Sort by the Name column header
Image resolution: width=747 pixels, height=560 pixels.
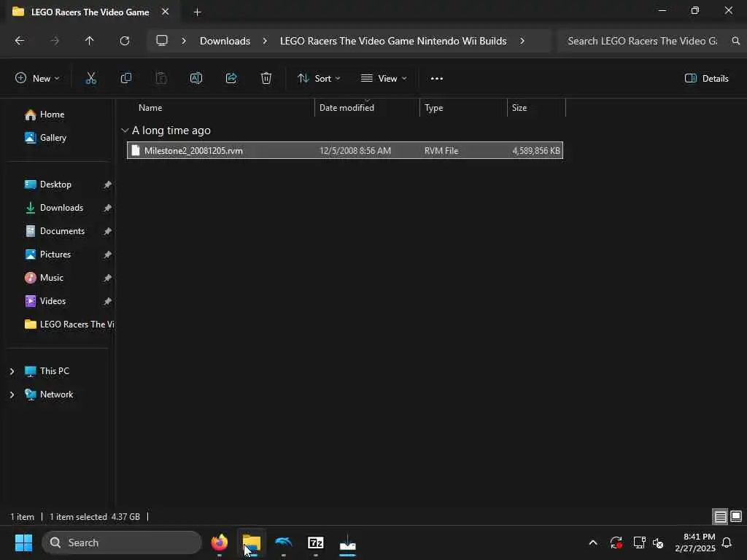pyautogui.click(x=150, y=108)
